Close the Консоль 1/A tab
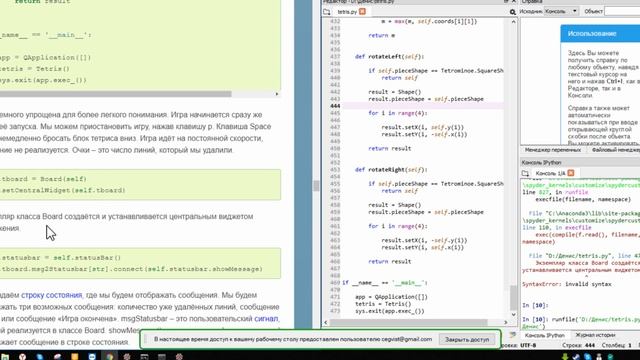Viewport: 640px width, 360px height. (x=571, y=173)
